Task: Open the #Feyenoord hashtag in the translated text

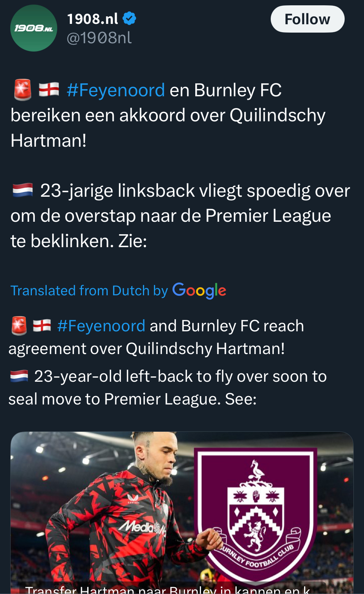Action: pyautogui.click(x=101, y=326)
